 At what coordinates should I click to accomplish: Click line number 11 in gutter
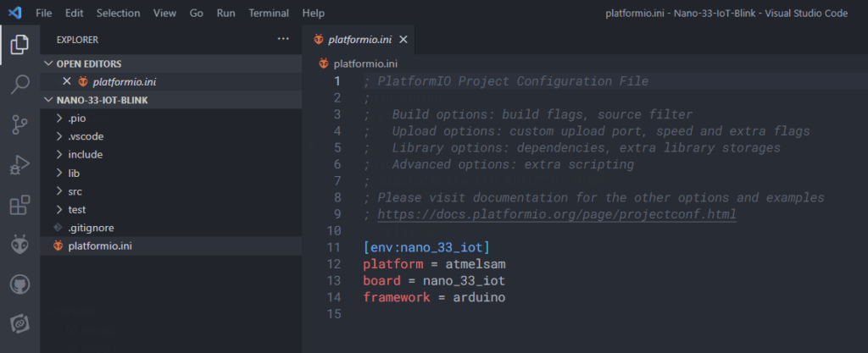[333, 247]
